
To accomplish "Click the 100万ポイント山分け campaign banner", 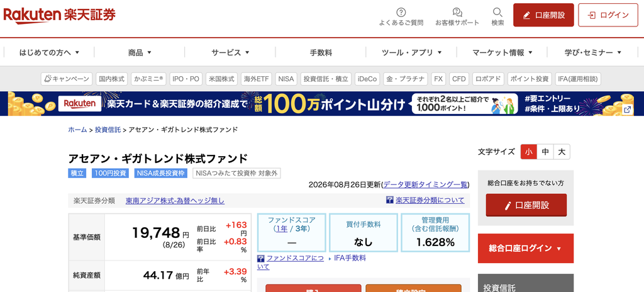I will [x=321, y=104].
